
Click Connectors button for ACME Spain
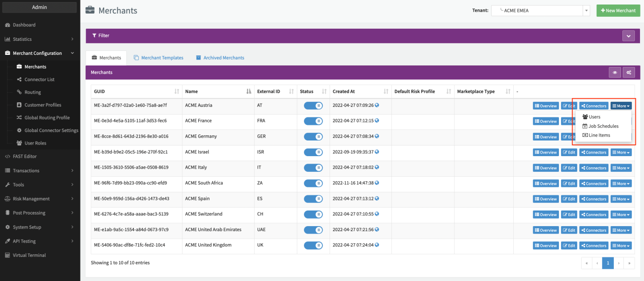tap(594, 199)
